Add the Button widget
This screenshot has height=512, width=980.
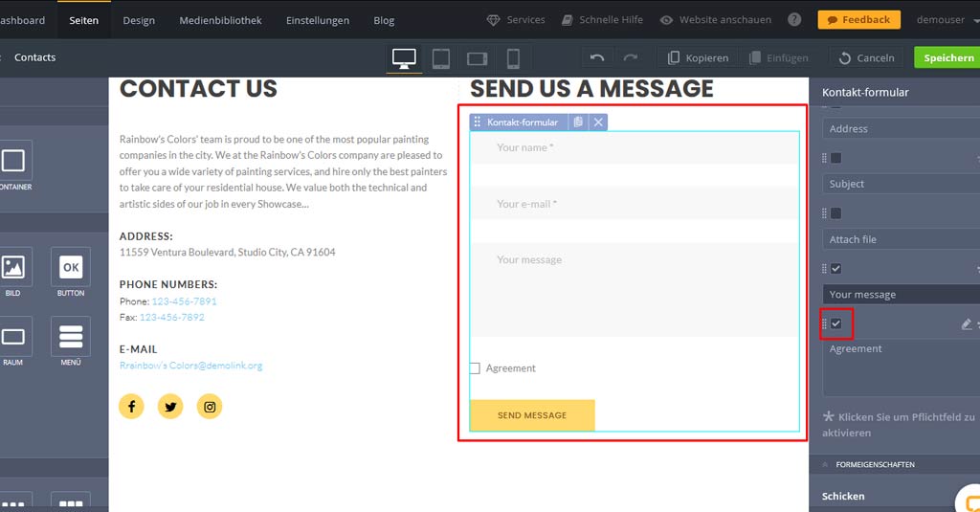pos(71,267)
